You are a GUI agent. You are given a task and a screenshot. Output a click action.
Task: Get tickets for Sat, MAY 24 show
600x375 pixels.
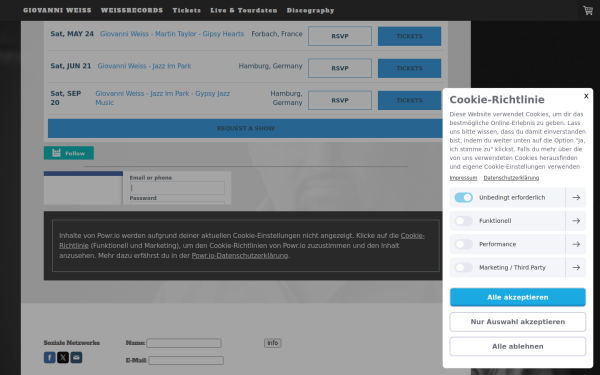point(409,36)
